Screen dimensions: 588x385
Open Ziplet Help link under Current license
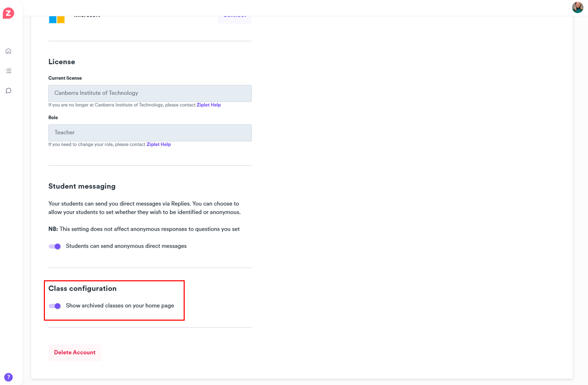coord(208,105)
